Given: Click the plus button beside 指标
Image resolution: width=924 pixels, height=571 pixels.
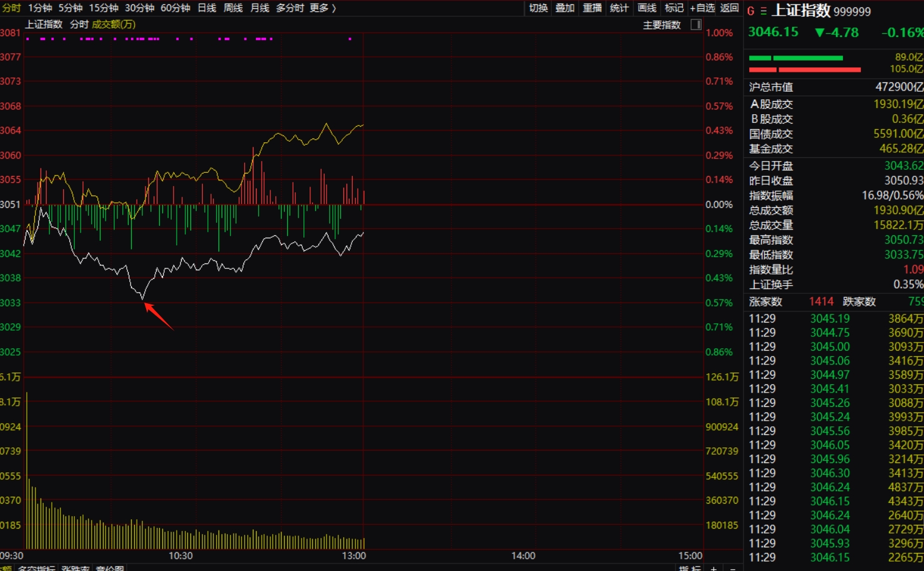Looking at the screenshot, I should click(714, 567).
